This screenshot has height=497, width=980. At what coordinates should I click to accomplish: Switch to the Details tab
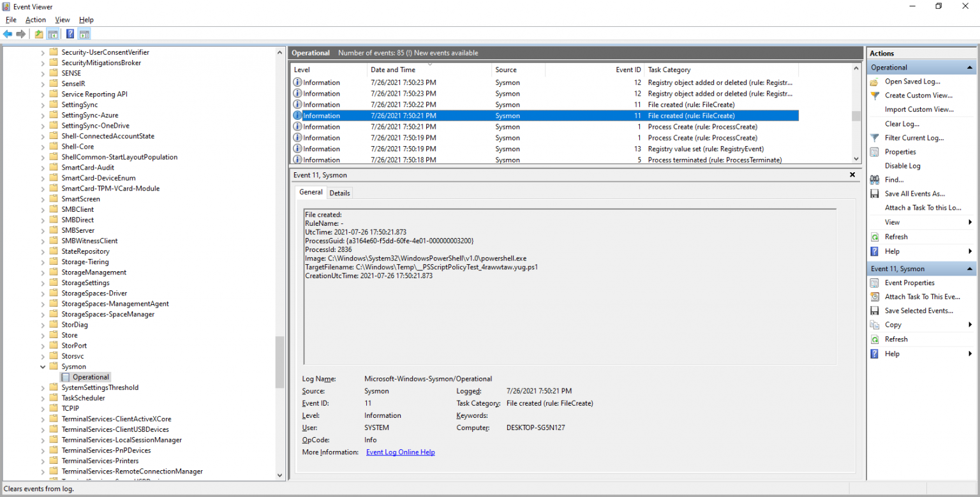click(x=339, y=193)
